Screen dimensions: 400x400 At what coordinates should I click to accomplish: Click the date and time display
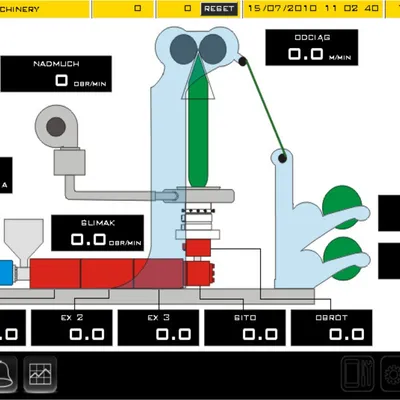click(x=313, y=8)
